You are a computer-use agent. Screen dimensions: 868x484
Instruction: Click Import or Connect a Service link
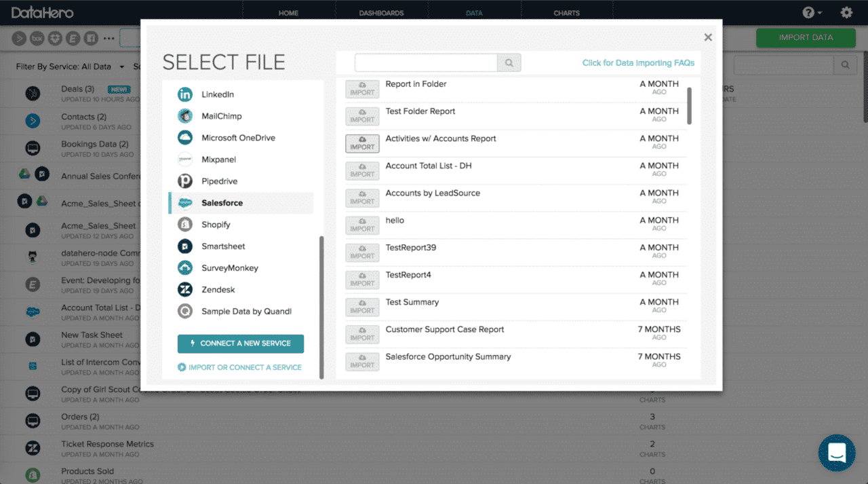click(239, 367)
